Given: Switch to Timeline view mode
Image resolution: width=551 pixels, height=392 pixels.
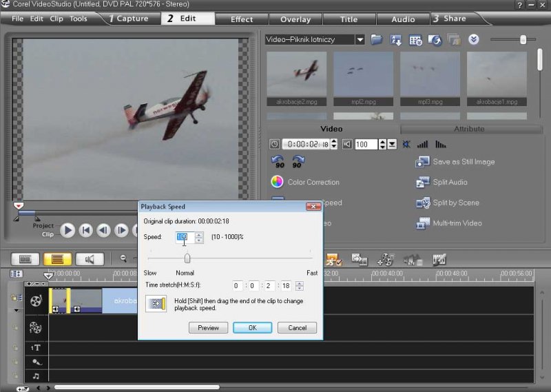Looking at the screenshot, I should coord(58,259).
